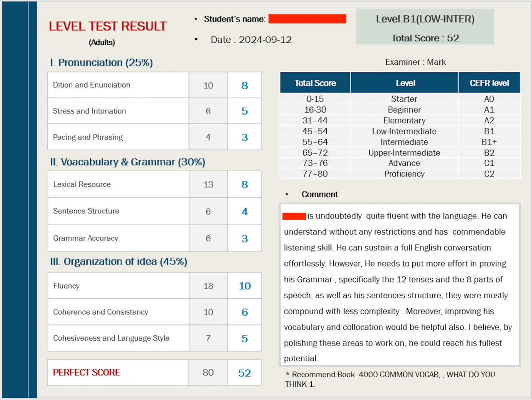The height and width of the screenshot is (400, 532).
Task: Click the LEVEL TEST RESULT title
Action: 107,26
